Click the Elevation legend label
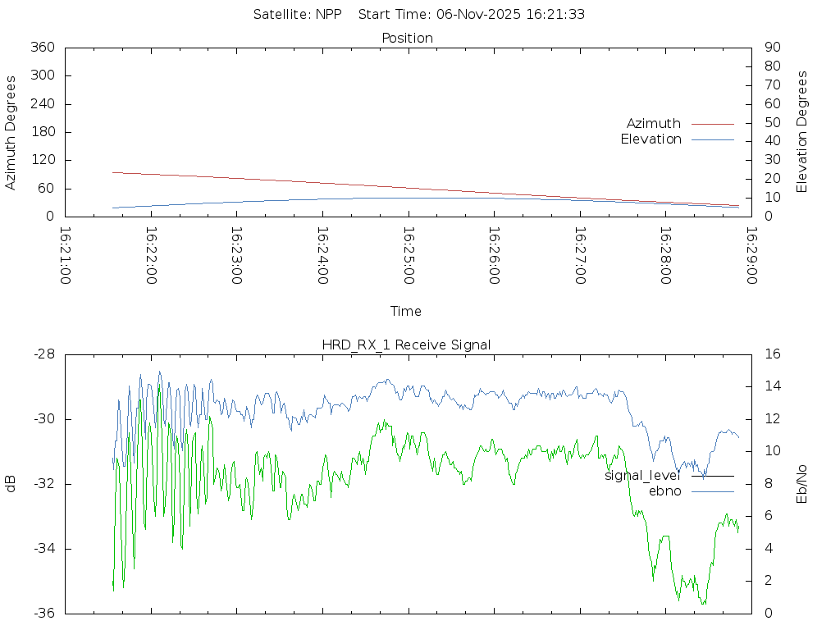The width and height of the screenshot is (840, 630). point(651,139)
